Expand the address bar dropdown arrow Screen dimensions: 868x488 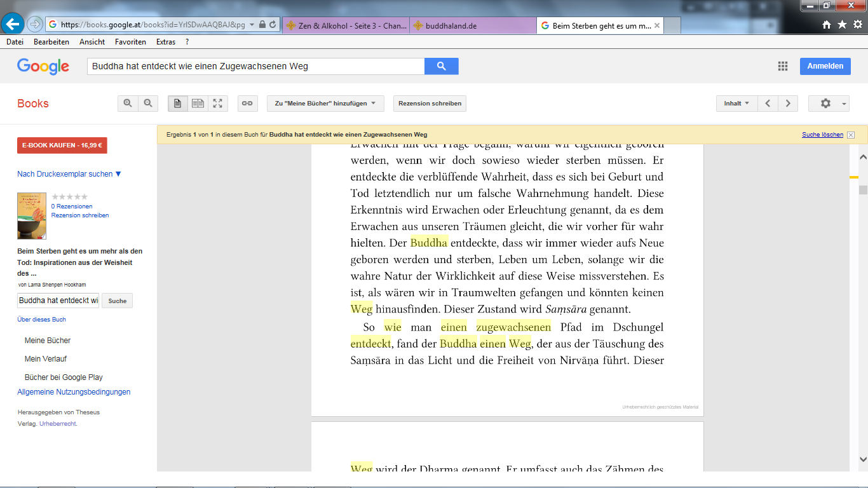pyautogui.click(x=252, y=25)
